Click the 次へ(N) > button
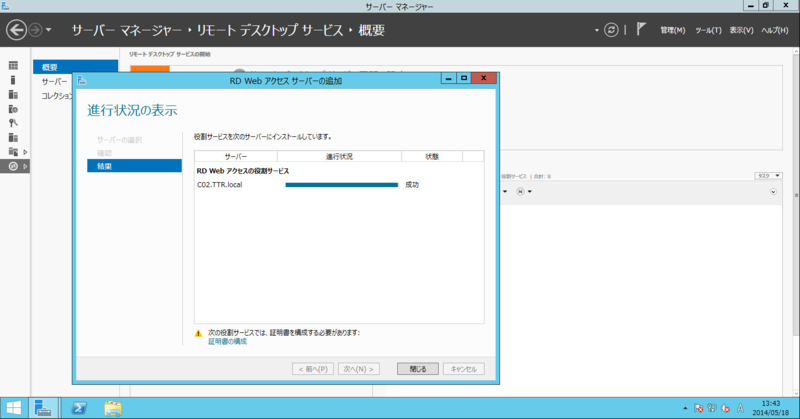Screen dimensions: 800x419 359,369
